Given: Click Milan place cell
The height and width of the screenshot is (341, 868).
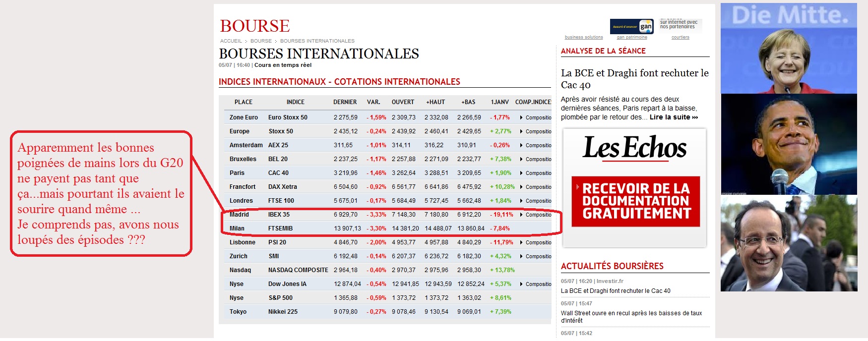Looking at the screenshot, I should coord(237,228).
